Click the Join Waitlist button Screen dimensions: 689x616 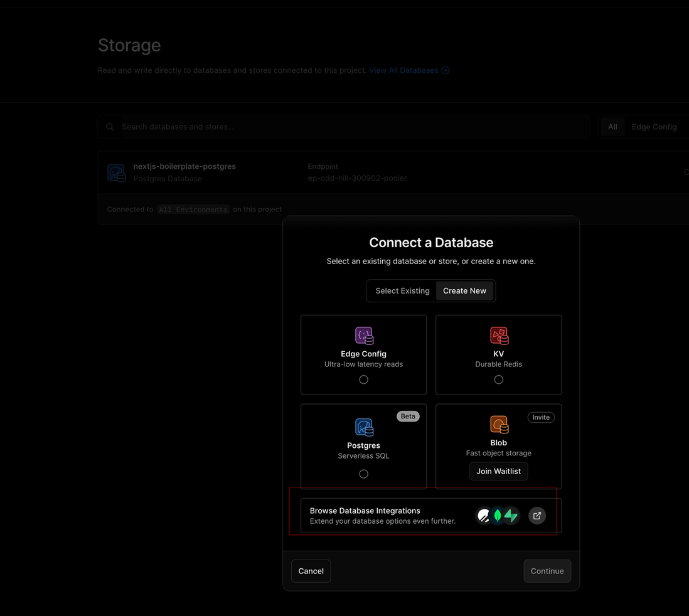(498, 472)
